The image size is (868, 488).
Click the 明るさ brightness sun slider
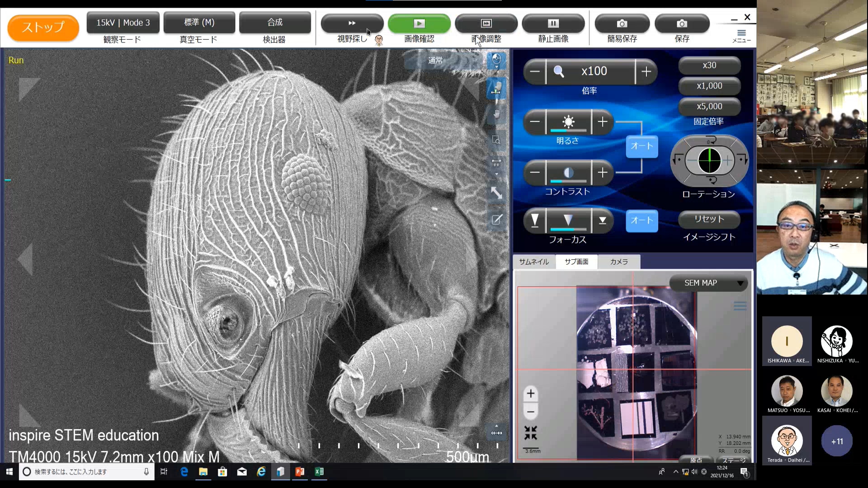pyautogui.click(x=568, y=122)
